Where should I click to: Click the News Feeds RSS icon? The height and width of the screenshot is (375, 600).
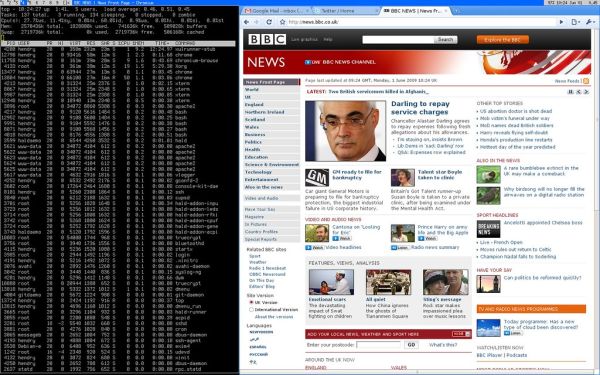(x=585, y=81)
